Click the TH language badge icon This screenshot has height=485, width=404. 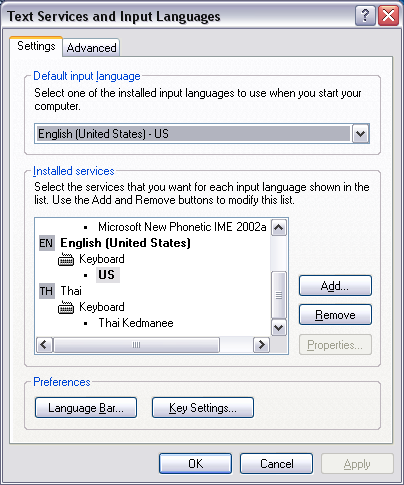pyautogui.click(x=47, y=291)
